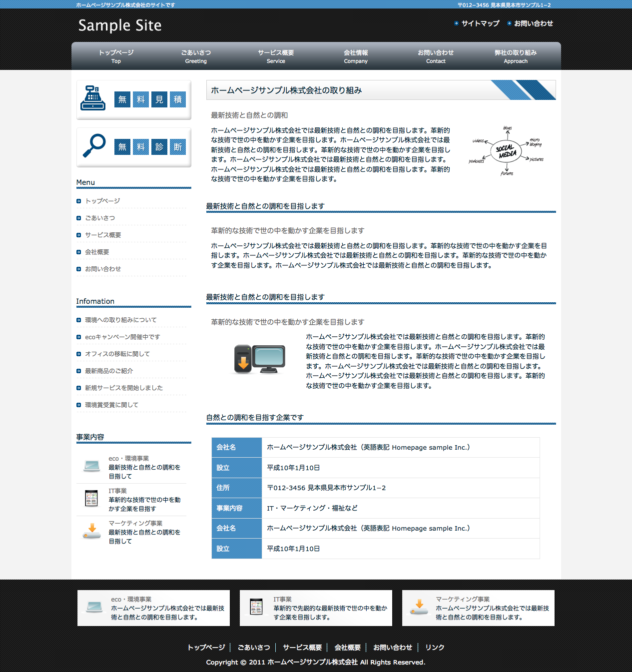Open the サイトマップ link in header

pyautogui.click(x=480, y=23)
